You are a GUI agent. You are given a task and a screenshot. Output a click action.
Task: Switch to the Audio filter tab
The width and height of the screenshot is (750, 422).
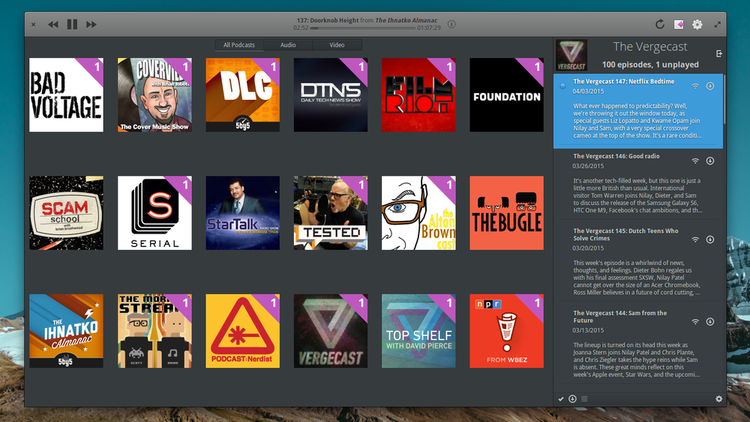(x=288, y=45)
